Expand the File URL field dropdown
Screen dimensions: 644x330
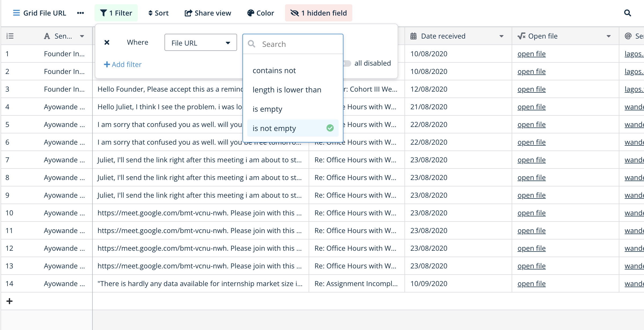click(201, 43)
